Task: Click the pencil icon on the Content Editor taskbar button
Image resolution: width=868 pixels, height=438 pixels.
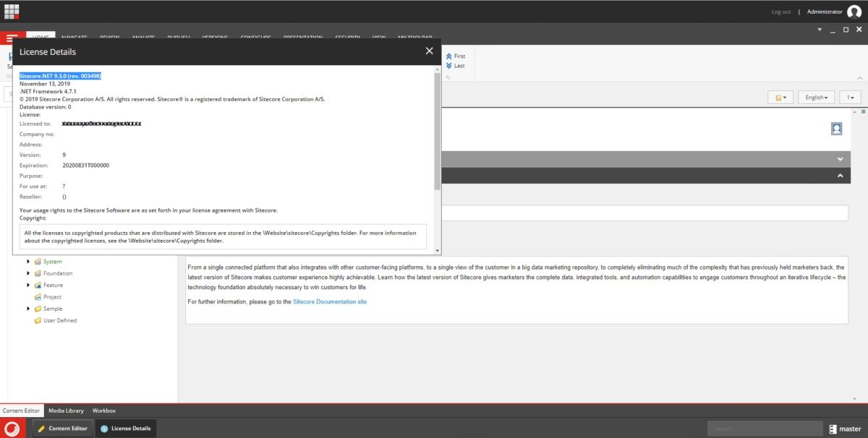Action: (x=41, y=429)
